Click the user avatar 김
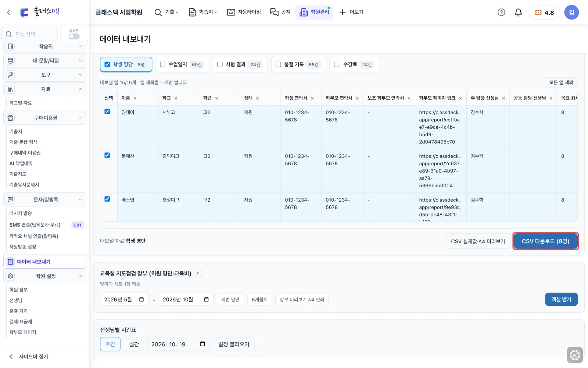 571,12
